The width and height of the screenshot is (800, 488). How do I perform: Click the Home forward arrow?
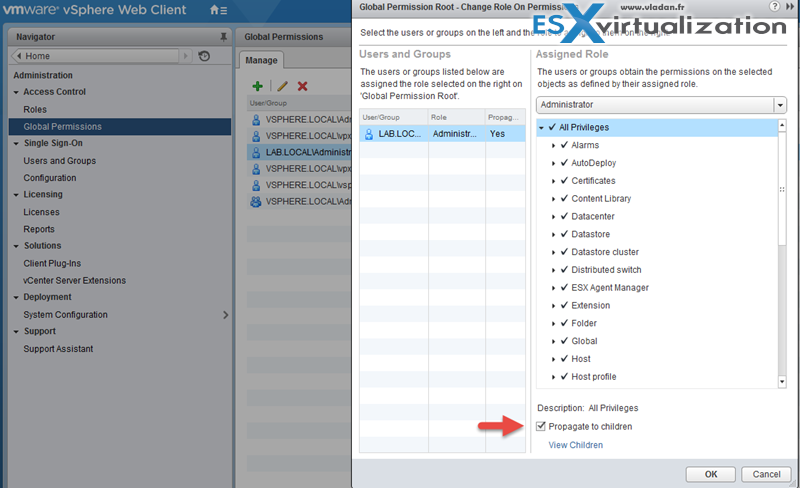point(186,56)
